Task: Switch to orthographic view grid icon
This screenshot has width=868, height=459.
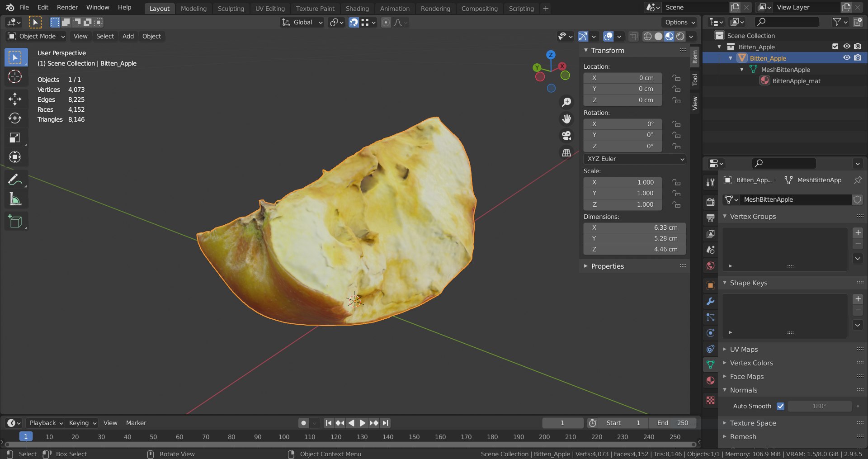Action: pyautogui.click(x=566, y=152)
